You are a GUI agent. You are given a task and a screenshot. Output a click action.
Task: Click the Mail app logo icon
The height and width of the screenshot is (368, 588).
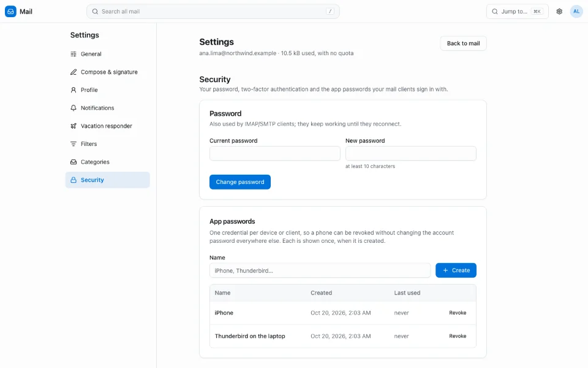point(10,11)
